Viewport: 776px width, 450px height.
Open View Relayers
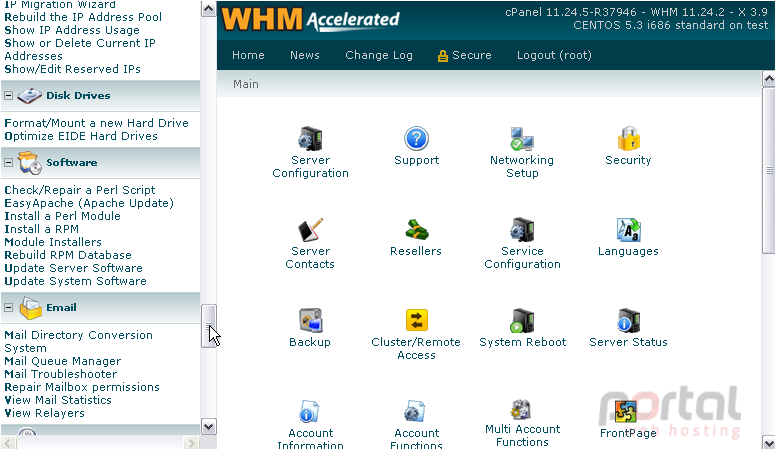tap(45, 413)
